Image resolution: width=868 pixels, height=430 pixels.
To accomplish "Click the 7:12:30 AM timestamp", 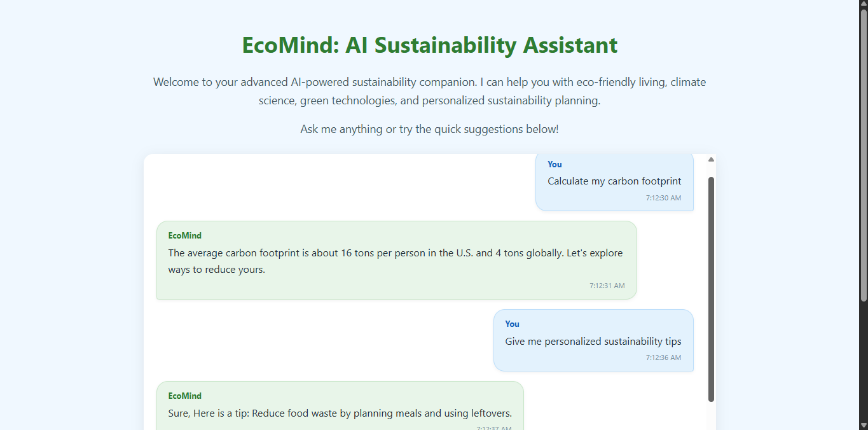I will (663, 198).
